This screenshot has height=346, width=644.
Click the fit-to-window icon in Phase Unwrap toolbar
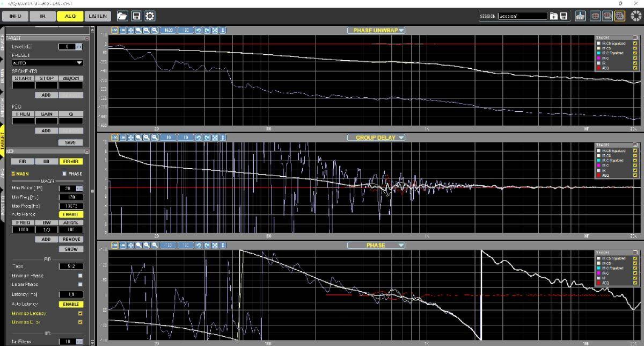pyautogui.click(x=215, y=30)
